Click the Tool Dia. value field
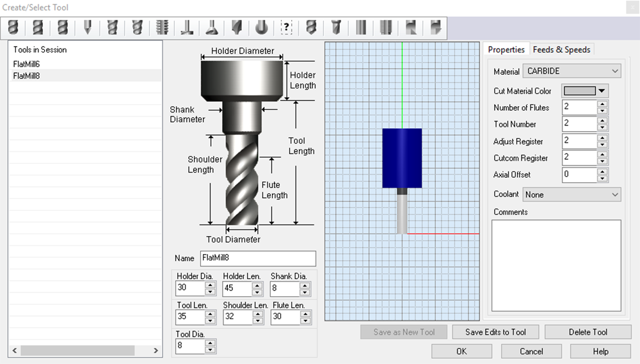Image resolution: width=640 pixels, height=364 pixels. (190, 346)
